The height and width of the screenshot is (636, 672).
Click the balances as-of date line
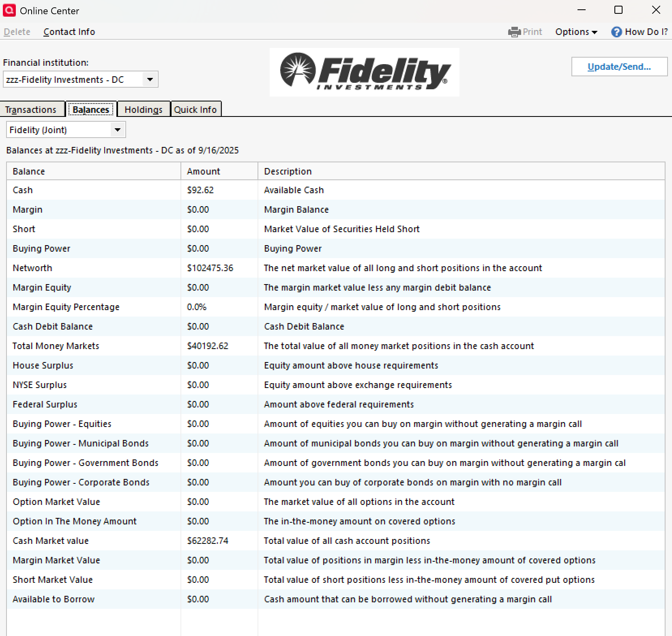[x=122, y=150]
